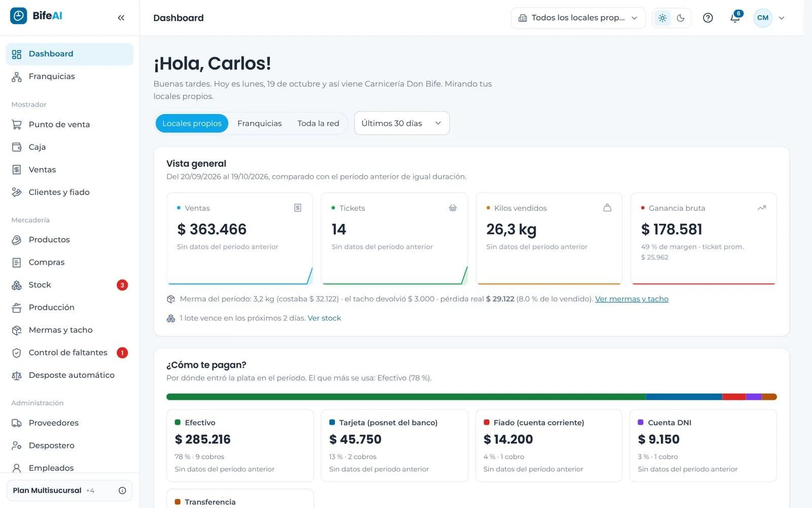Click basket icon on Tickets card
The width and height of the screenshot is (812, 508).
coord(453,208)
